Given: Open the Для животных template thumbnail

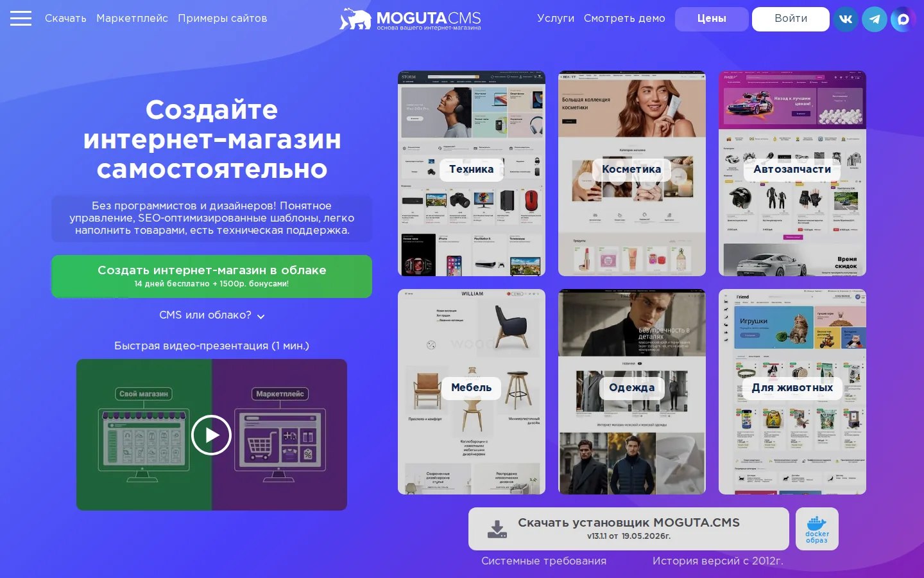Looking at the screenshot, I should [x=792, y=392].
